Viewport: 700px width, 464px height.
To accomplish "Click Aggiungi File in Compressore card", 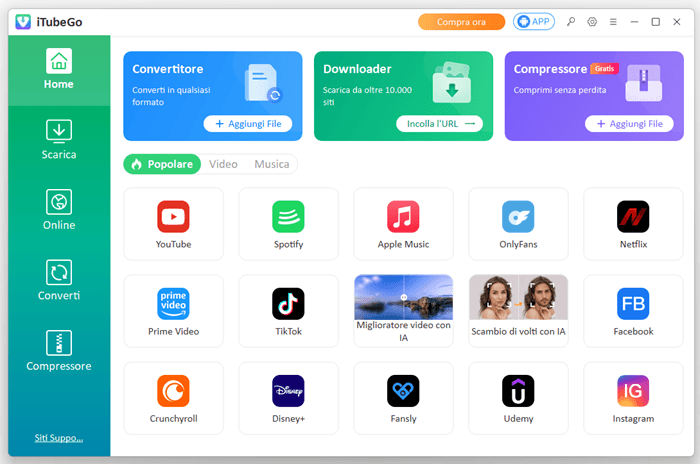I will click(629, 124).
